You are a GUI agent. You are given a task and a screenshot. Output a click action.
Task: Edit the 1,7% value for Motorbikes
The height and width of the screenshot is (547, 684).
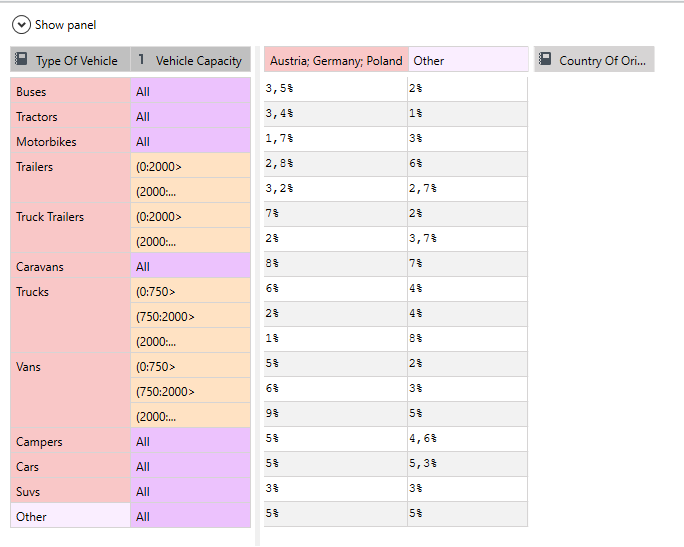(335, 139)
